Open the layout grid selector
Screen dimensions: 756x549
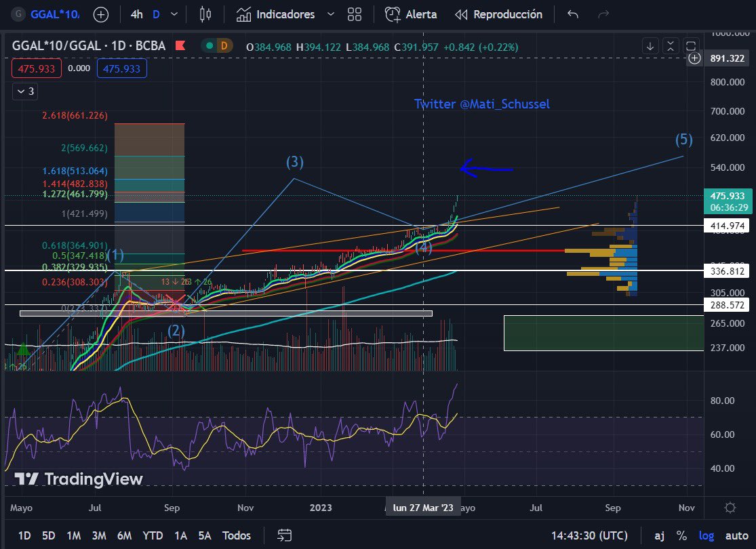(x=355, y=14)
